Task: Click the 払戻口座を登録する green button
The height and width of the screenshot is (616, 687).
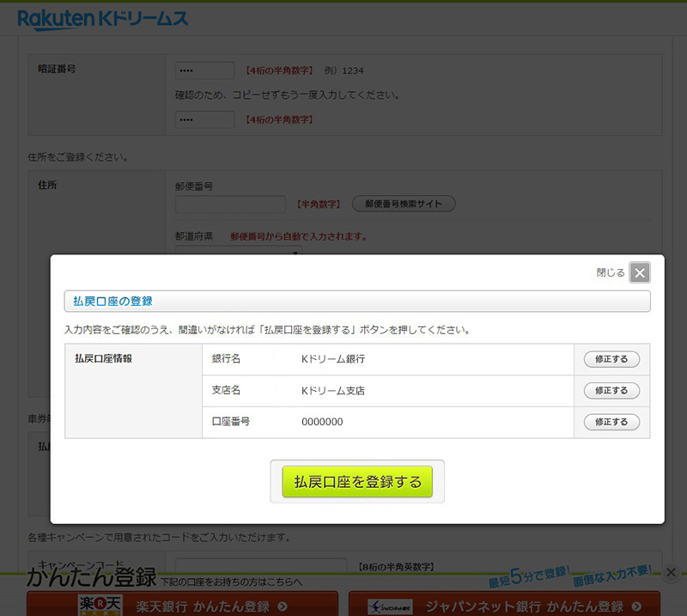Action: [357, 481]
